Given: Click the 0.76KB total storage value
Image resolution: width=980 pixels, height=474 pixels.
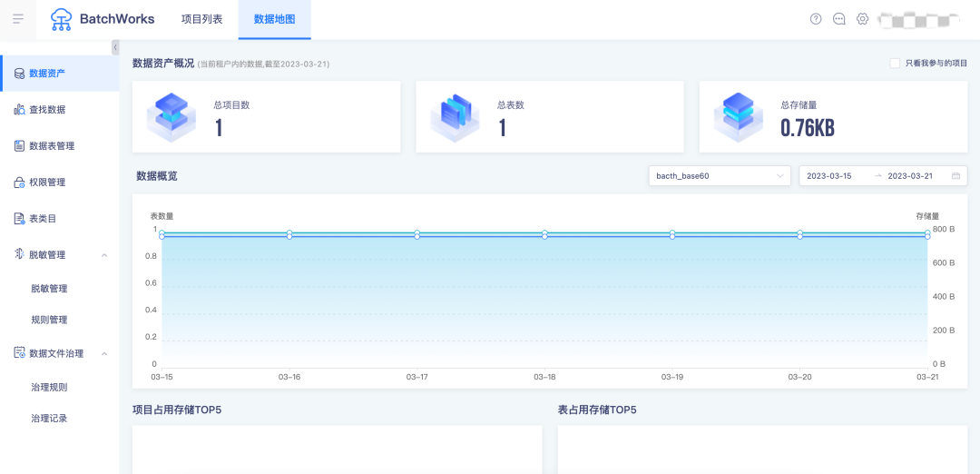Looking at the screenshot, I should click(x=808, y=128).
